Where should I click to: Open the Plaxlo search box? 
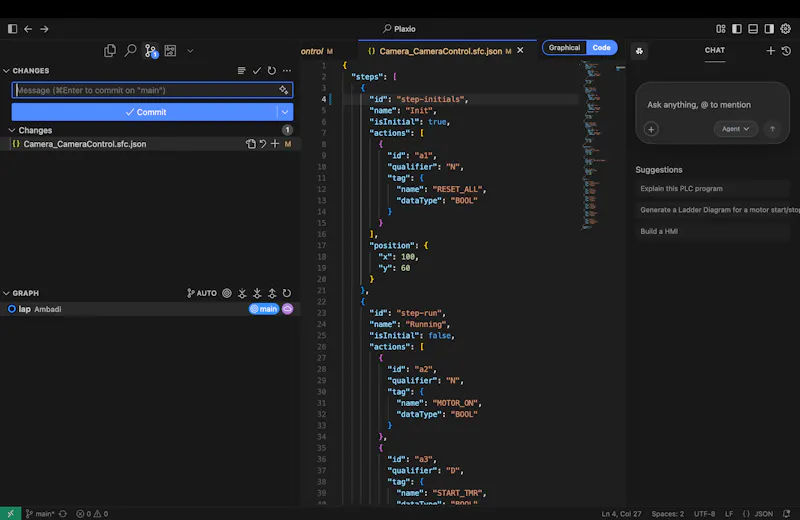399,29
